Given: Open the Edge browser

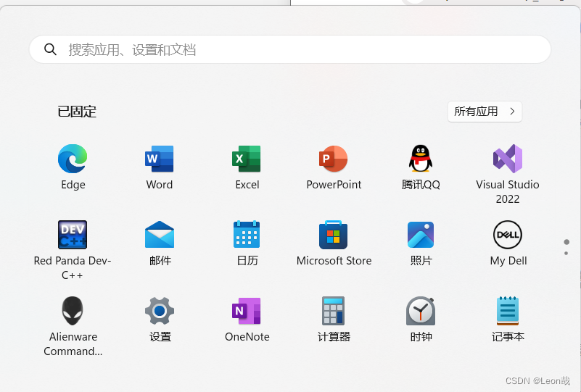Looking at the screenshot, I should pos(73,159).
